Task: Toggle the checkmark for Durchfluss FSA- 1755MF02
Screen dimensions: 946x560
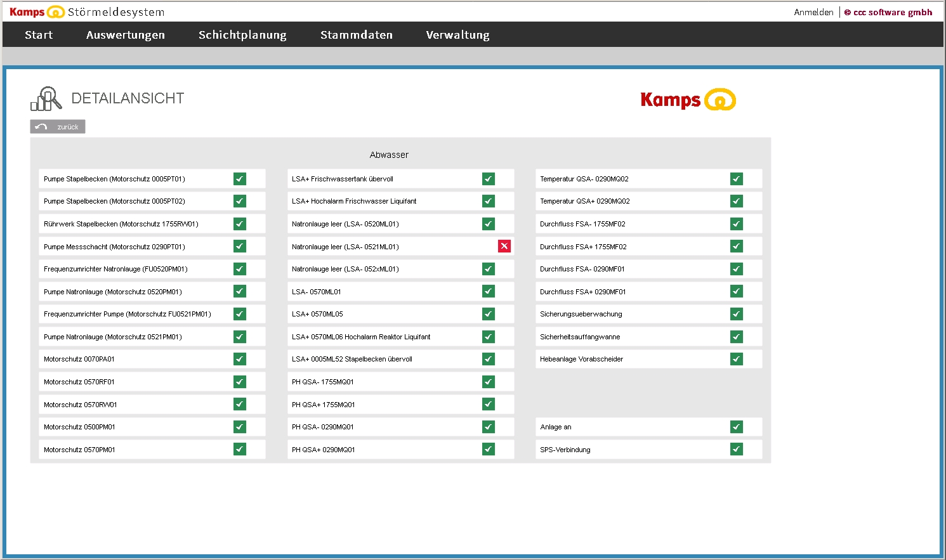Action: coord(736,223)
